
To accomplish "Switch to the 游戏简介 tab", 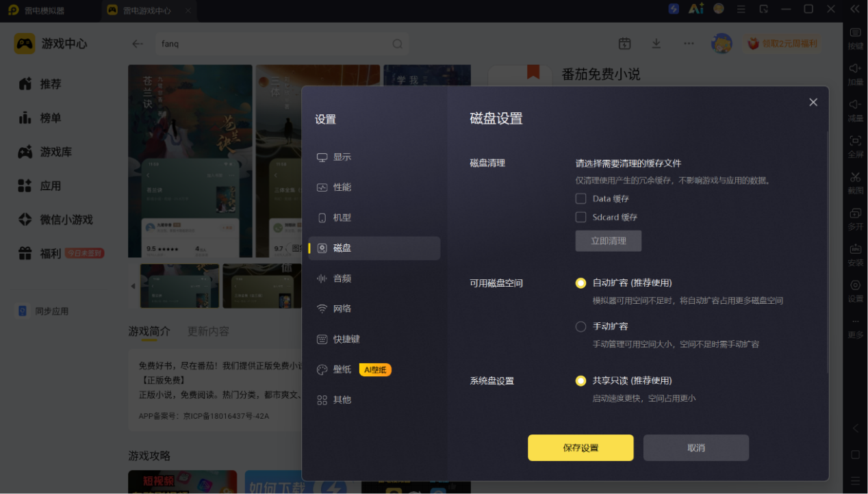I will pyautogui.click(x=149, y=331).
